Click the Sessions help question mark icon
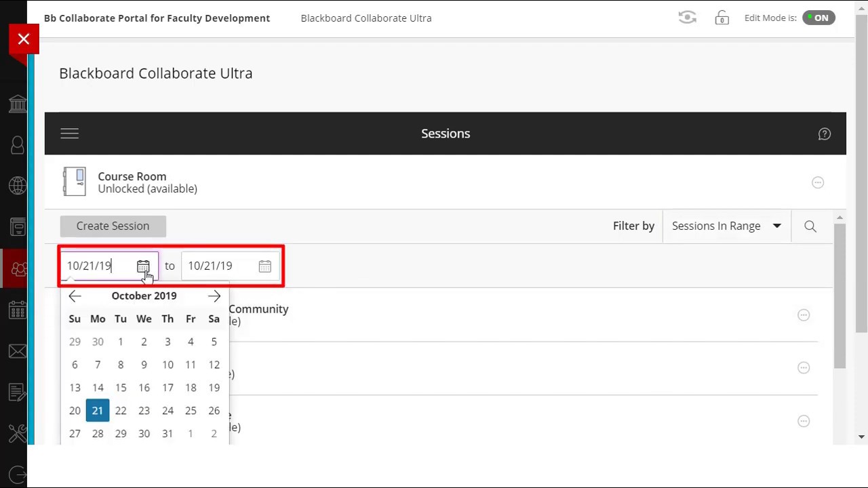 [824, 134]
